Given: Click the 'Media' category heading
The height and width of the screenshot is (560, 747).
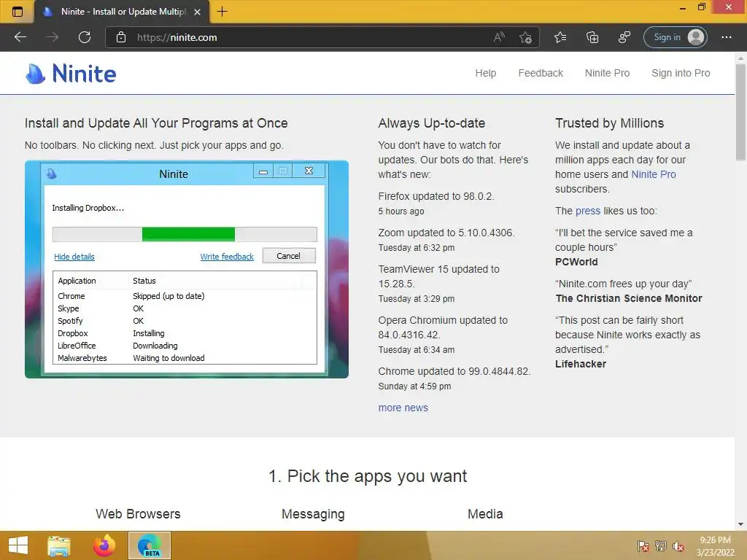Looking at the screenshot, I should (485, 514).
